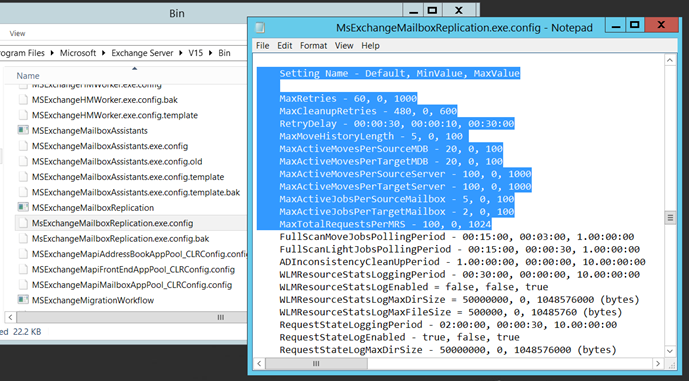Click the MaxMoveHistoryLength line in Notepad
This screenshot has height=381, width=689.
[x=371, y=136]
